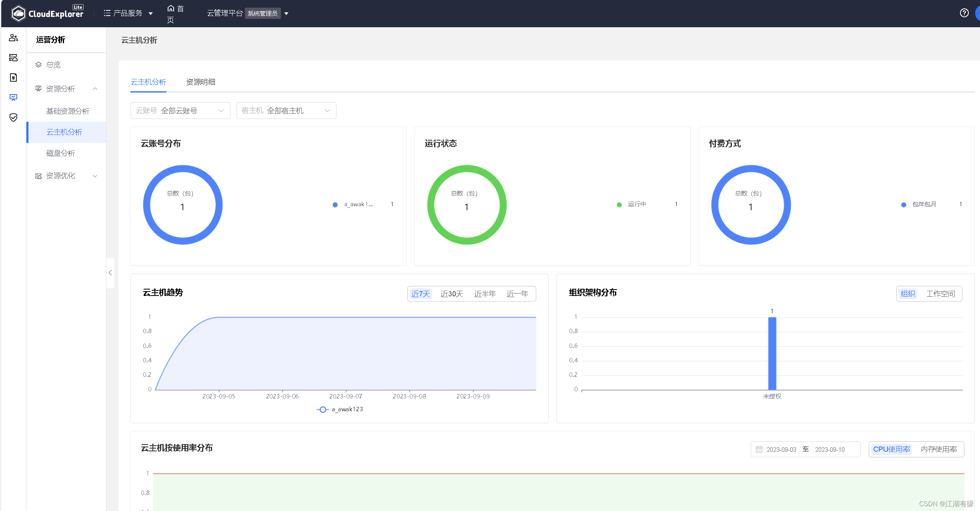Image resolution: width=980 pixels, height=511 pixels.
Task: Select the operations analysis monitor icon
Action: click(13, 97)
